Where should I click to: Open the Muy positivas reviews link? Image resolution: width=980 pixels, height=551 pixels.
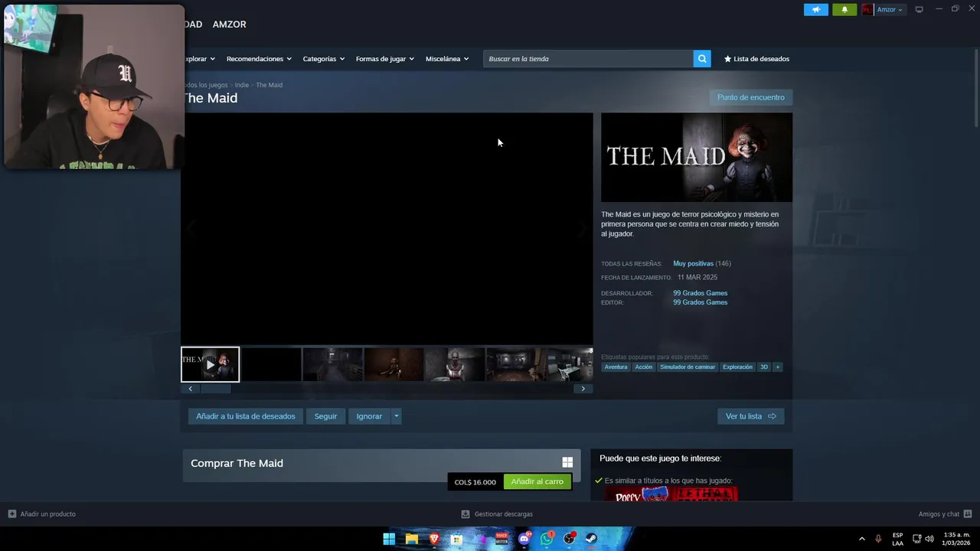693,263
